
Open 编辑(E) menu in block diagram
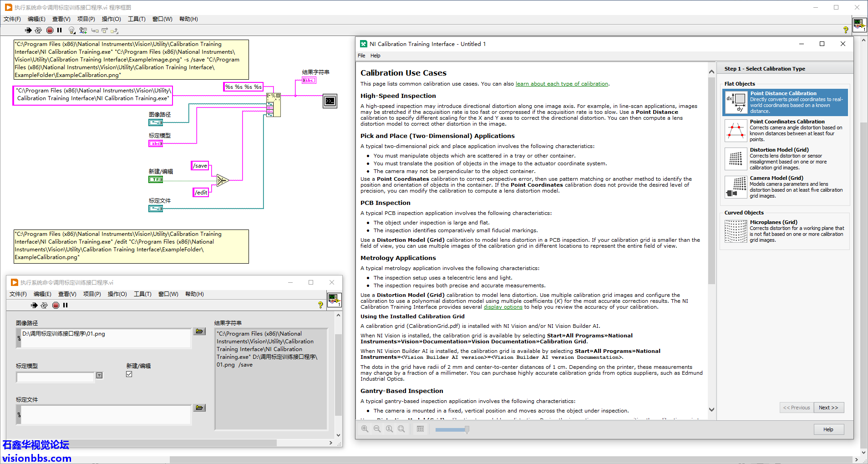pyautogui.click(x=36, y=19)
